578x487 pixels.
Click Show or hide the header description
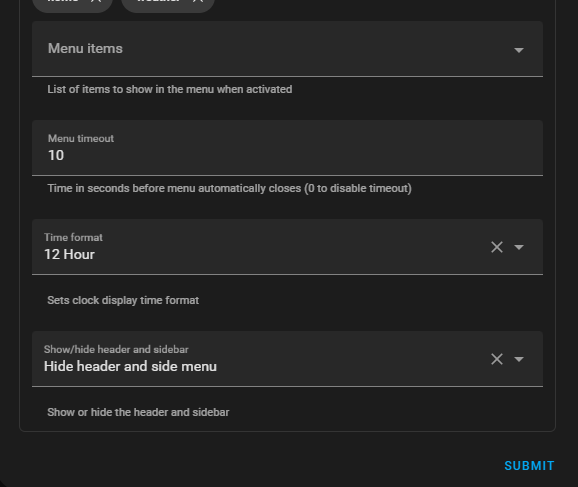coord(138,412)
